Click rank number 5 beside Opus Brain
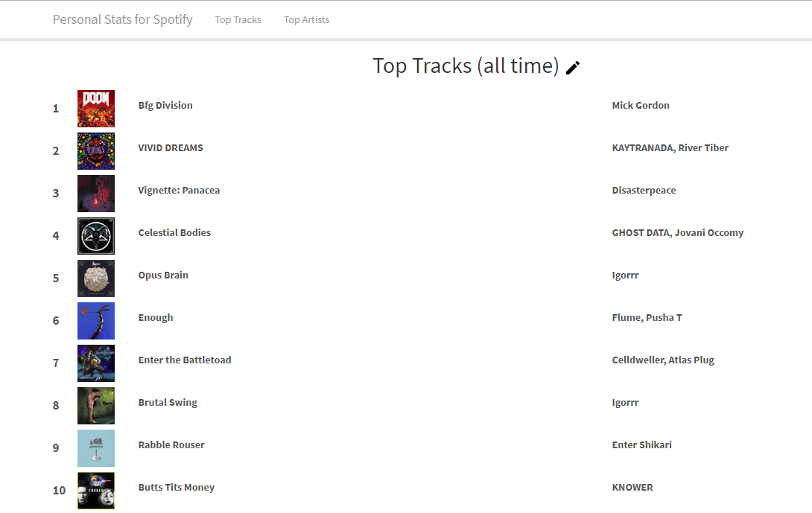Screen dimensions: 812x513 (55, 278)
